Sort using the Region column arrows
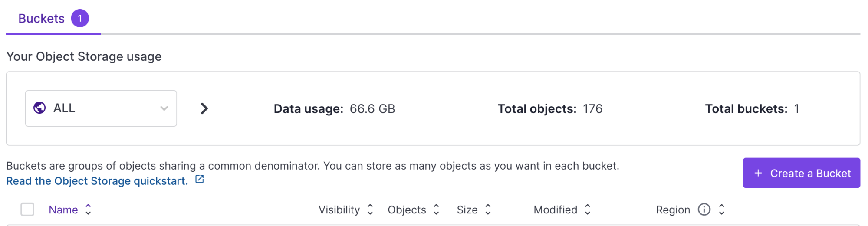 pos(722,210)
